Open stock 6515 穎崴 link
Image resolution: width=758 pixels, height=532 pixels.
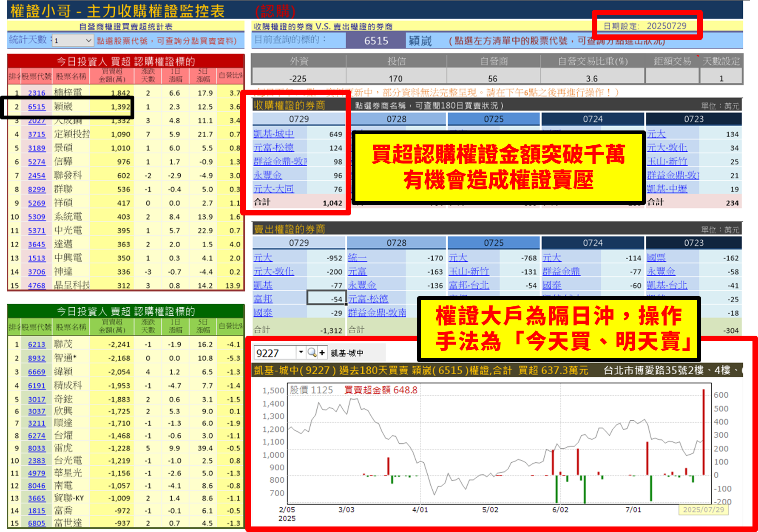(36, 107)
